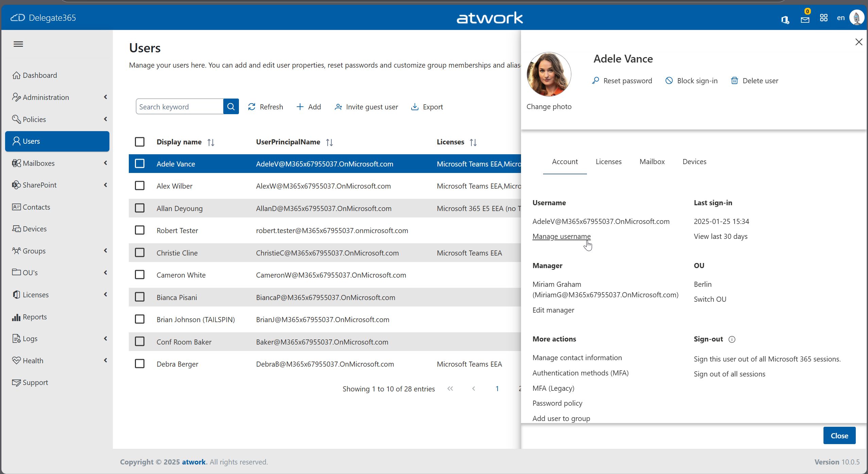Open the apps grid icon
This screenshot has width=868, height=474.
(823, 18)
